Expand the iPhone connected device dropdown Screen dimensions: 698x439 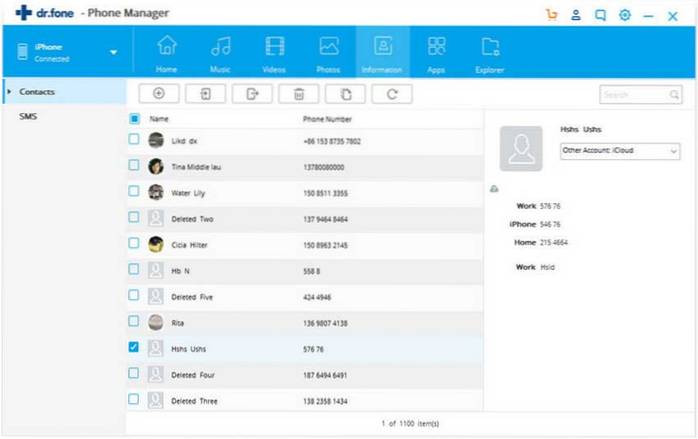tap(113, 52)
